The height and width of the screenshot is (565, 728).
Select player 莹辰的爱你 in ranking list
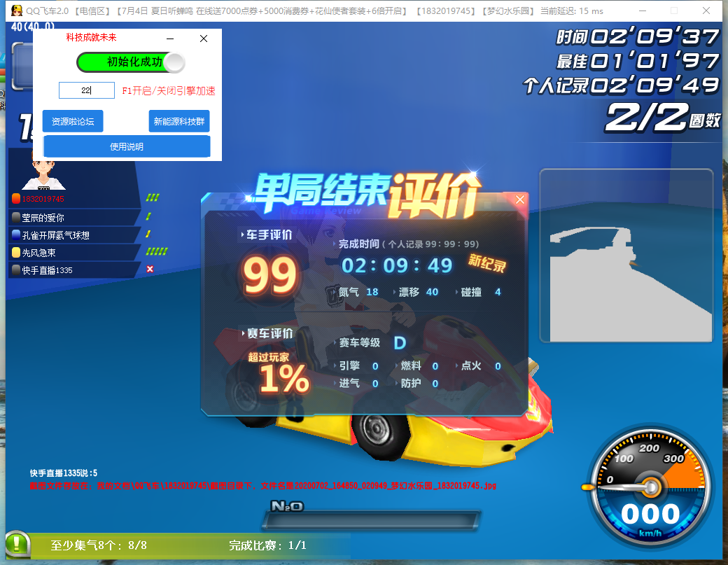click(x=74, y=217)
